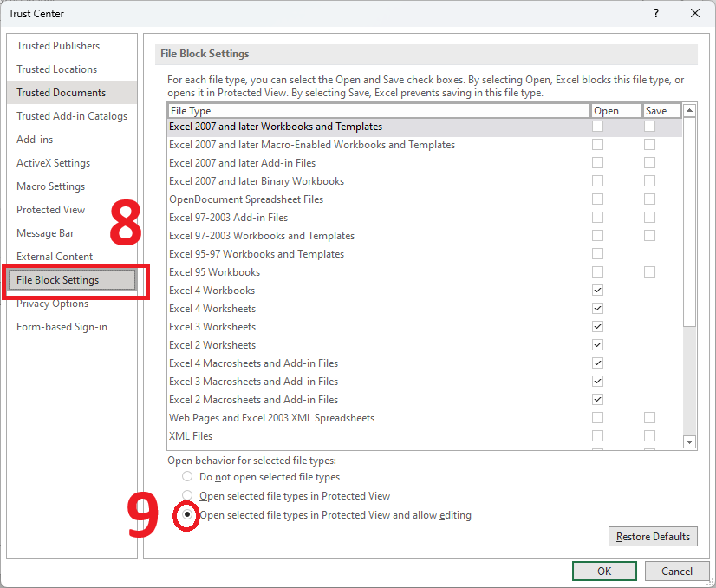The image size is (716, 588).
Task: Check Save for Excel 97-2003 Workbooks and Templates
Action: point(649,236)
